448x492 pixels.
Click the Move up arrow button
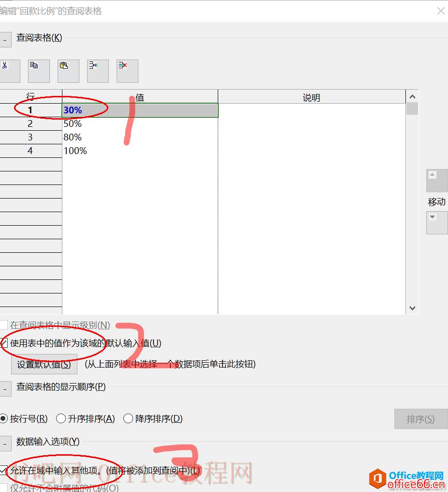(437, 181)
